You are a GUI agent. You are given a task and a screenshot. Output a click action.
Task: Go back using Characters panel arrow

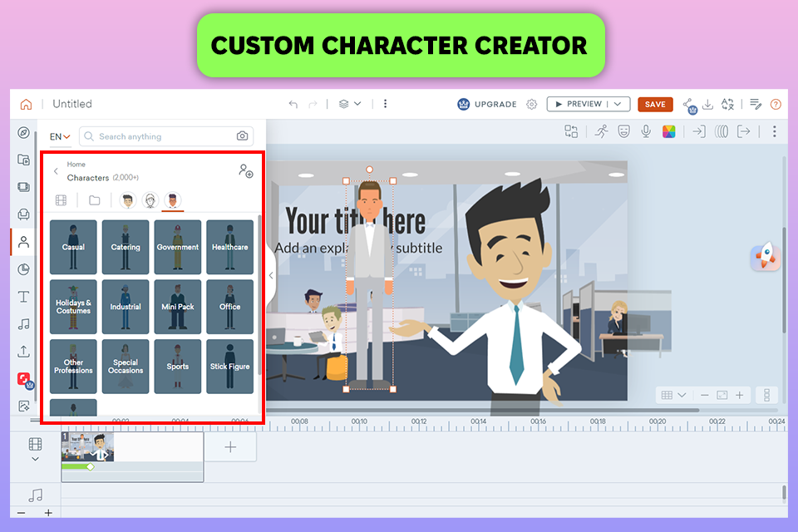coord(56,171)
